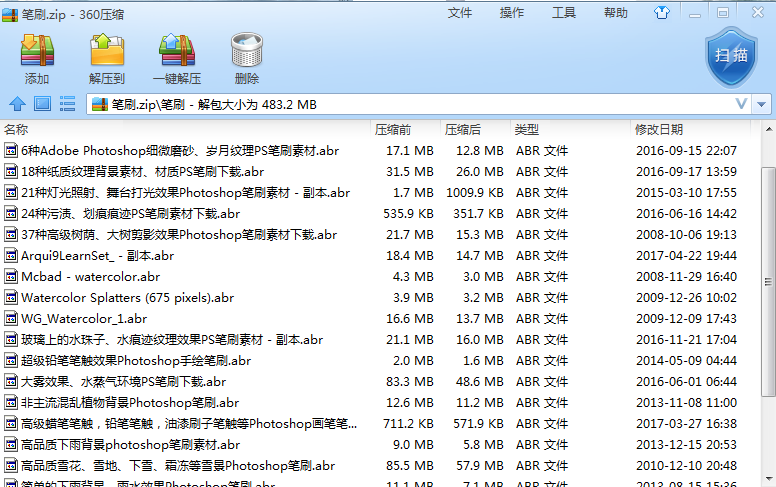Image resolution: width=776 pixels, height=487 pixels.
Task: Sort files by the 修改日期 column header
Action: (659, 130)
